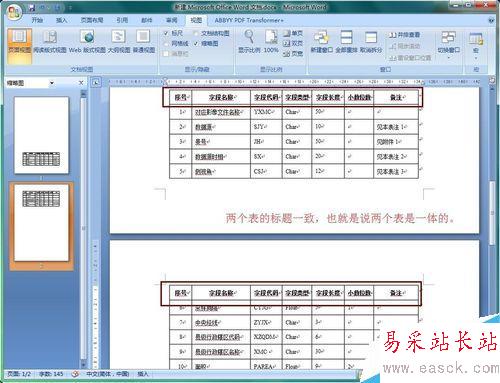Open the 引用 ribbon tab
Screen dimensions: 500x383
point(122,20)
